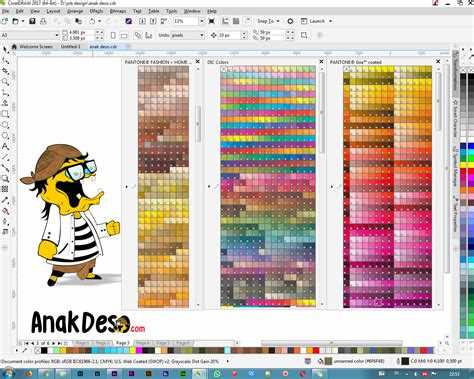Open the page size dropdown
The image size is (474, 379).
tap(57, 35)
